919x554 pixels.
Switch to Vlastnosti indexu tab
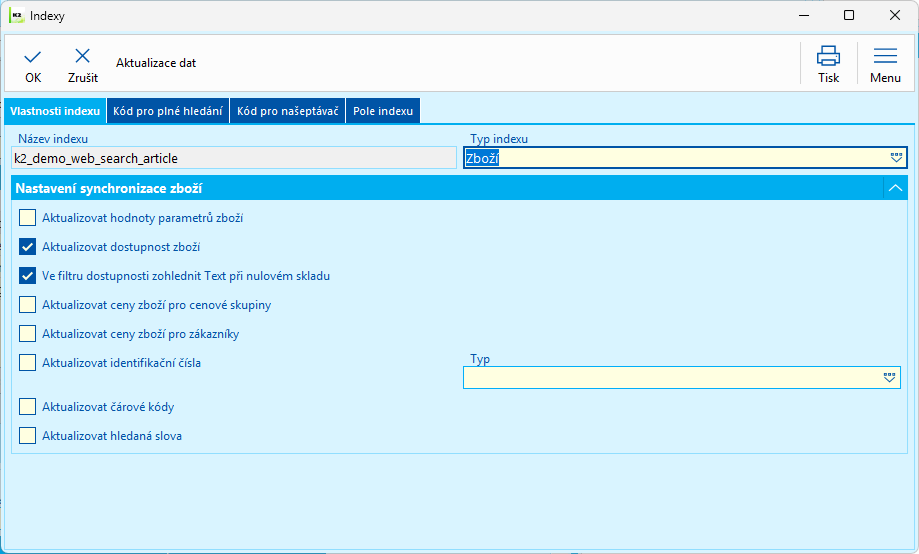(x=55, y=111)
